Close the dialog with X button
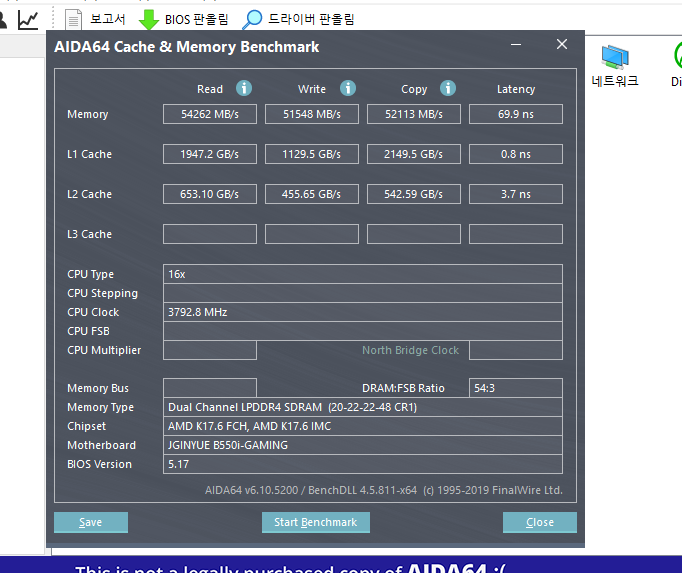682x573 pixels. [x=562, y=44]
